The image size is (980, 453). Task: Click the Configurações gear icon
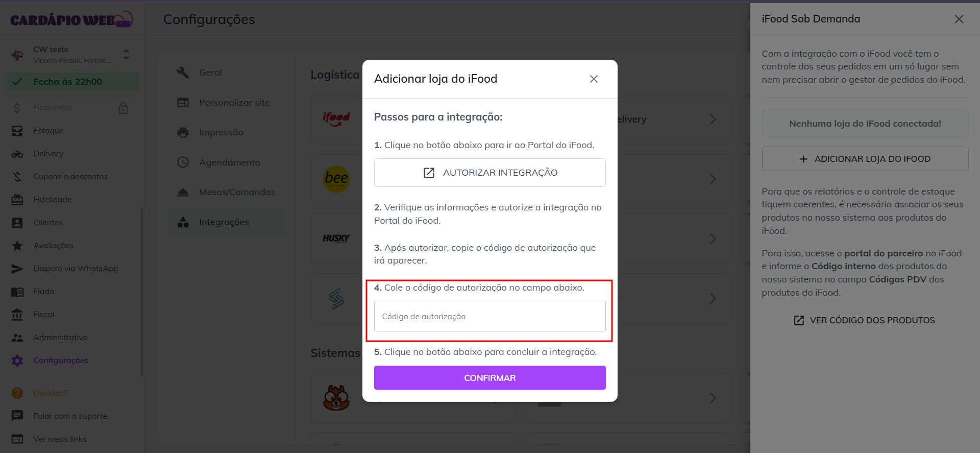coord(17,361)
